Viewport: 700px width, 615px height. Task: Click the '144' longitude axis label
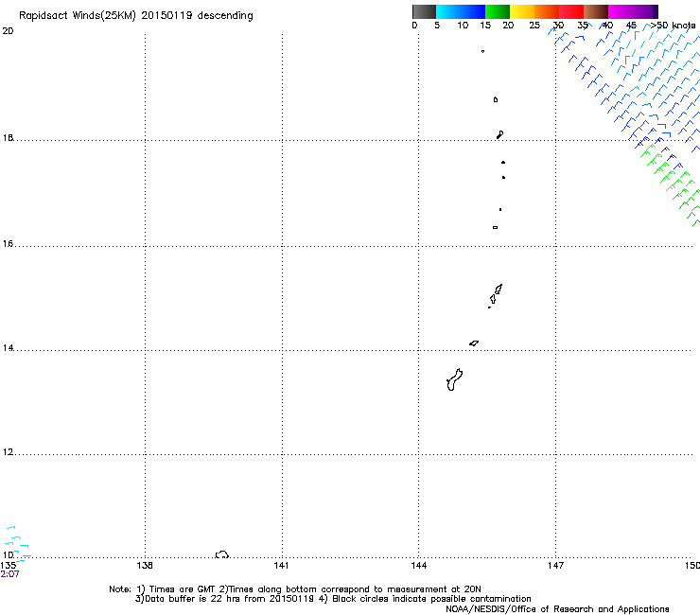point(419,566)
